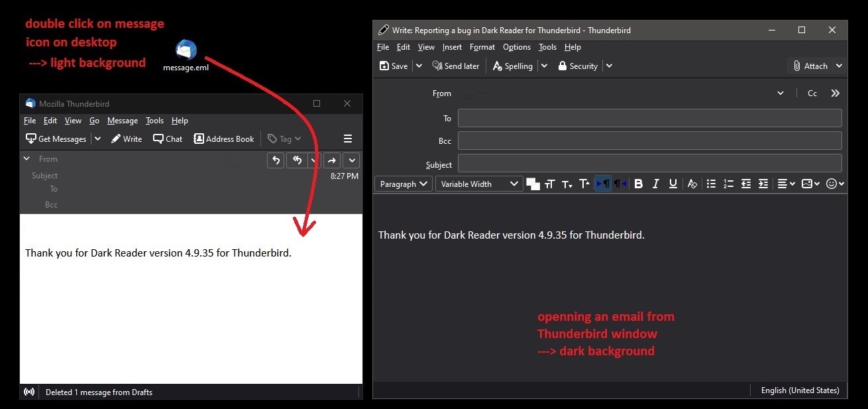Open the Paragraph style dropdown
868x409 pixels.
pos(402,184)
